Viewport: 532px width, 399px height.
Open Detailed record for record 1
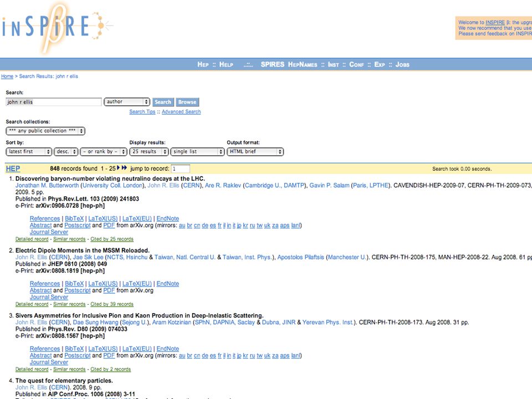click(x=32, y=239)
